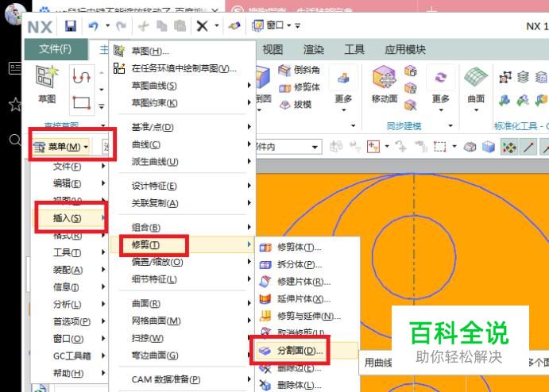Expand the 弯边曲面(G) submenu
549x392 pixels.
tap(182, 355)
